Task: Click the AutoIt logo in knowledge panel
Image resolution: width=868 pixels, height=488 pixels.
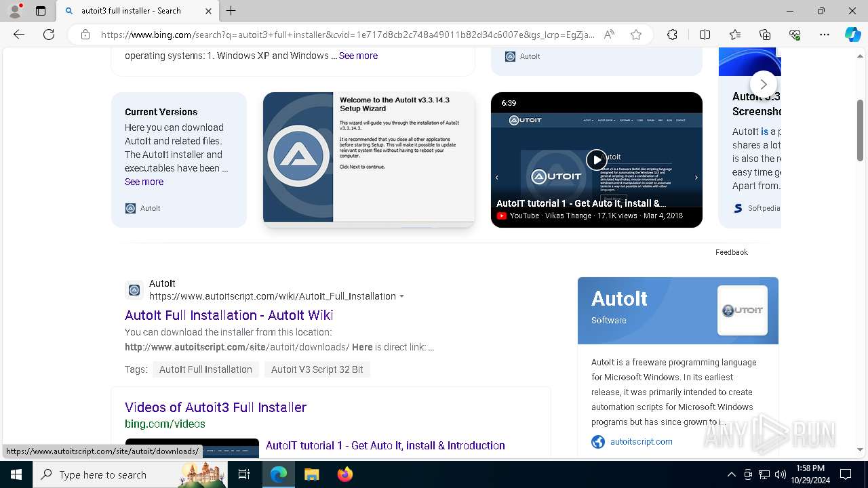Action: point(743,310)
